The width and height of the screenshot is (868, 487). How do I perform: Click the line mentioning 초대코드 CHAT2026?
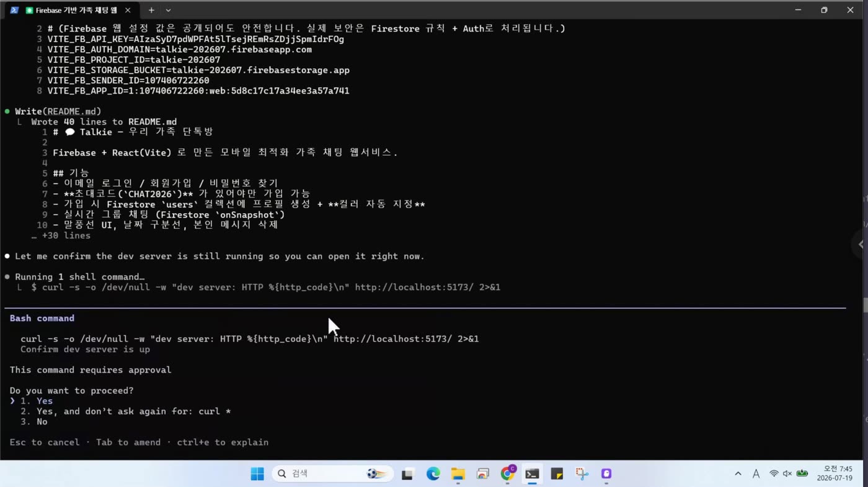point(182,194)
